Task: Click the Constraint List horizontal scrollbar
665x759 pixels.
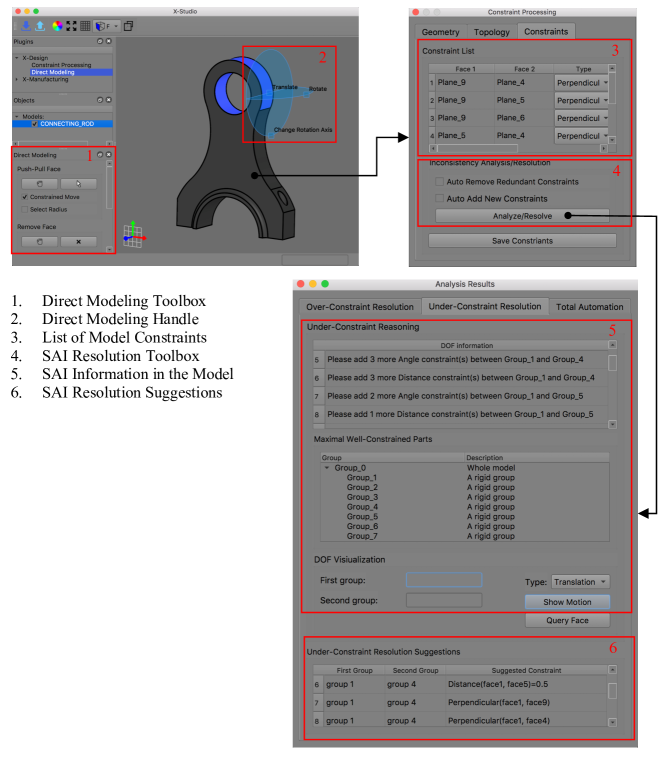Action: click(518, 148)
